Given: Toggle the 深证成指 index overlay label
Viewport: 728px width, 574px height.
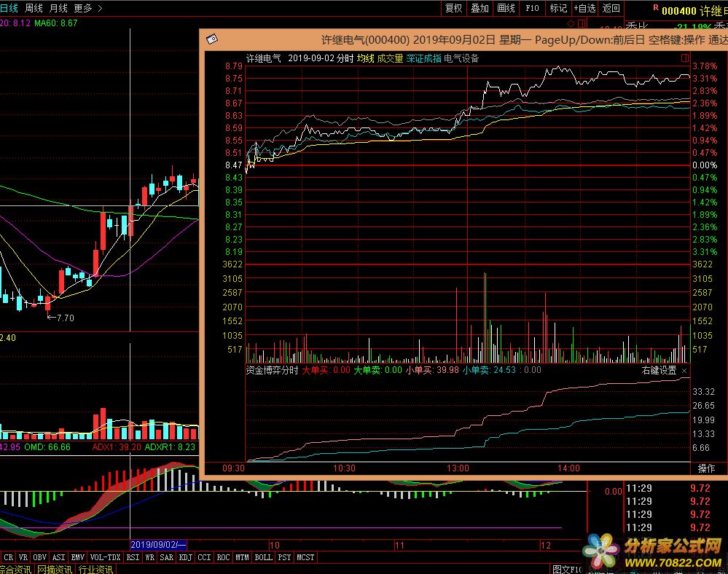Looking at the screenshot, I should [x=423, y=58].
